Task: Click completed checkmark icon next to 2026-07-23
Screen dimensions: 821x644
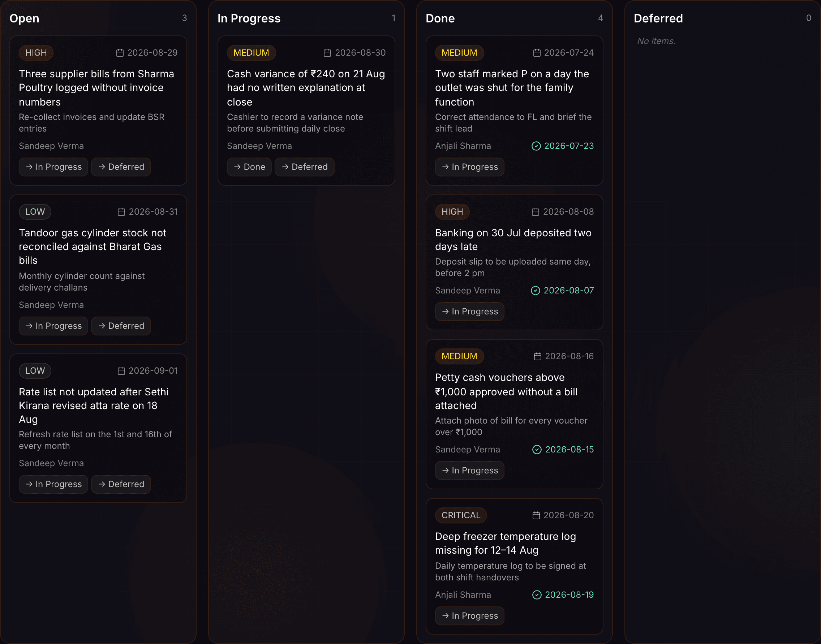Action: coord(536,146)
